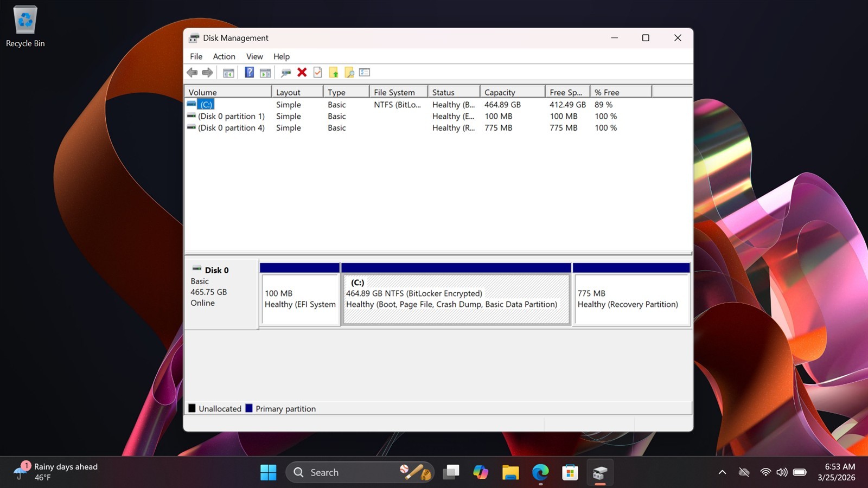Expand the hidden system tray icons chevron
Screen dimensions: 868x488
[x=722, y=472]
